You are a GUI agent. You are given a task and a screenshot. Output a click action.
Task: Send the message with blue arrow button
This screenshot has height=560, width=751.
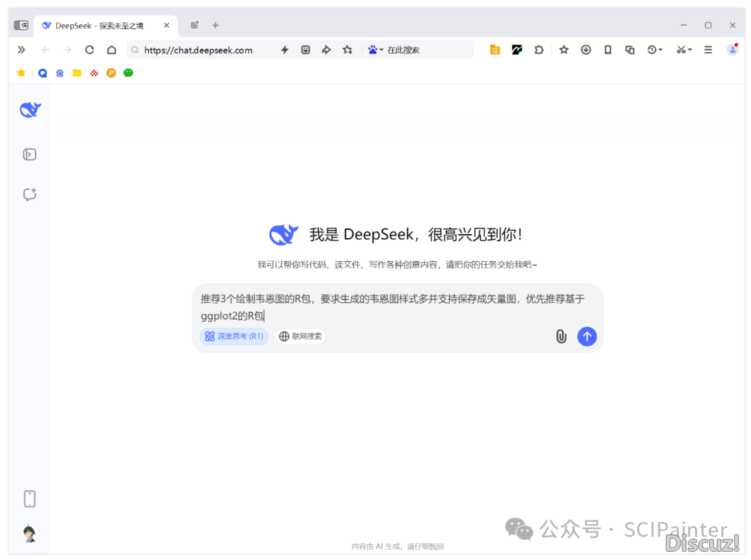click(x=587, y=336)
